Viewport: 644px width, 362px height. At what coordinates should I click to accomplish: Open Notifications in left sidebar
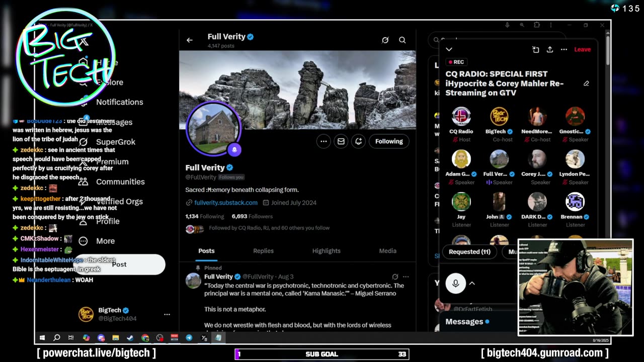click(x=119, y=102)
